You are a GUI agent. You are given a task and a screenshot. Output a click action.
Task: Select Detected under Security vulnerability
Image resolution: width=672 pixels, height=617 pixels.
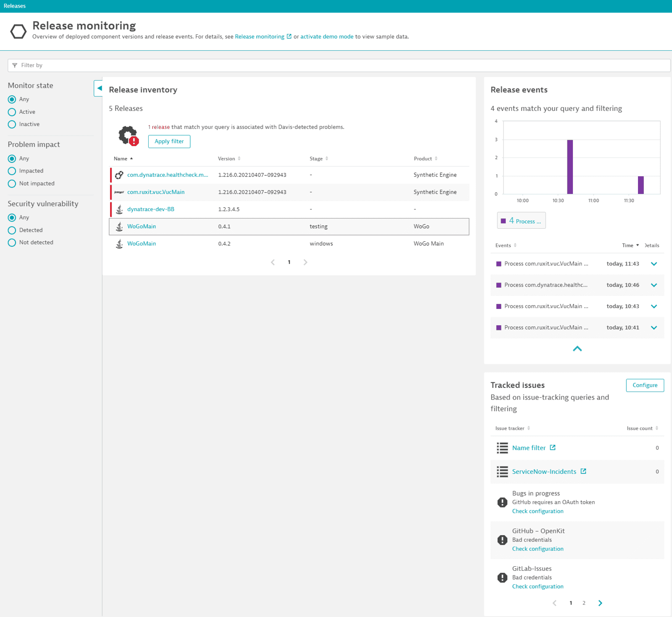(11, 230)
